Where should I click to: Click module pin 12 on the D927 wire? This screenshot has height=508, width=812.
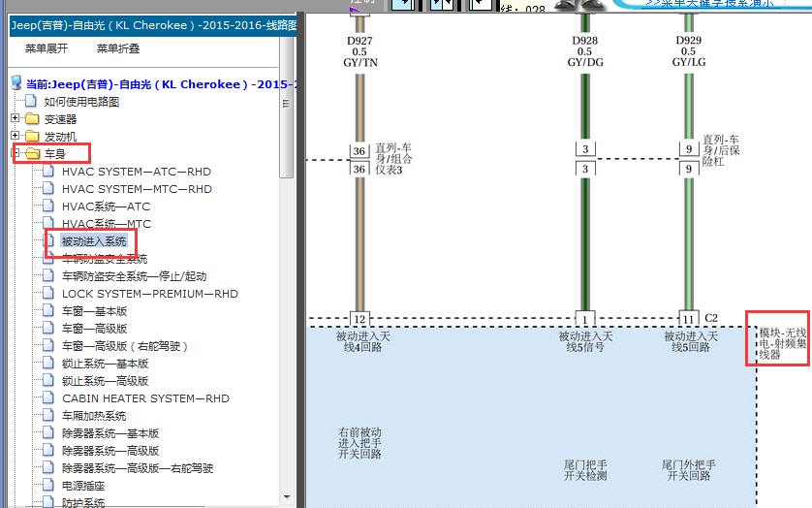coord(359,319)
